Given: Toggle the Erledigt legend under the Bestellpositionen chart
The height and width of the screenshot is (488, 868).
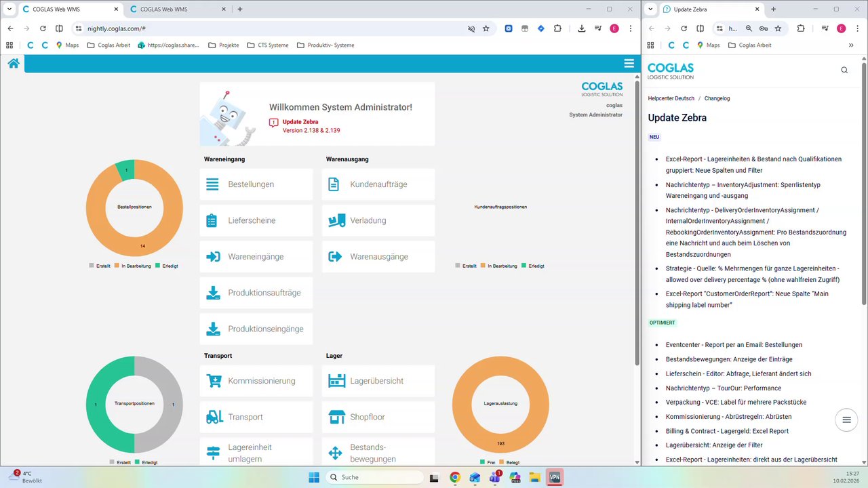Looking at the screenshot, I should 167,266.
